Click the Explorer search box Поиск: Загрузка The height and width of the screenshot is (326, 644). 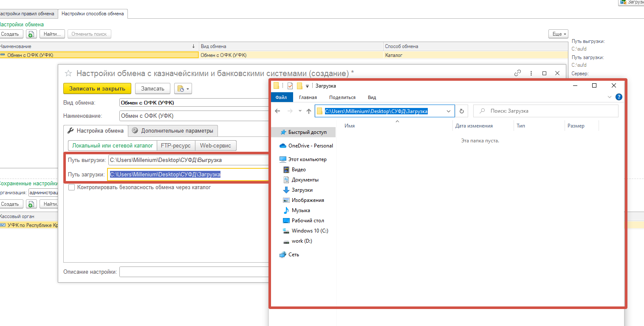point(546,111)
